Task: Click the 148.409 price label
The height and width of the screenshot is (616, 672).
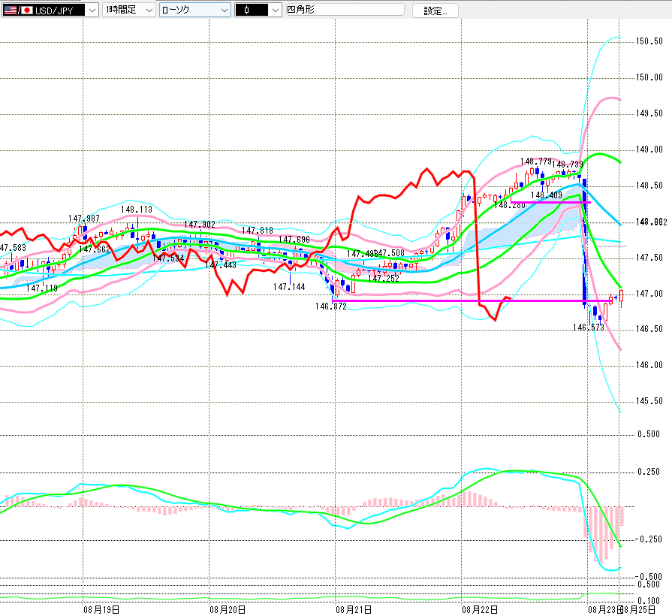Action: click(547, 195)
